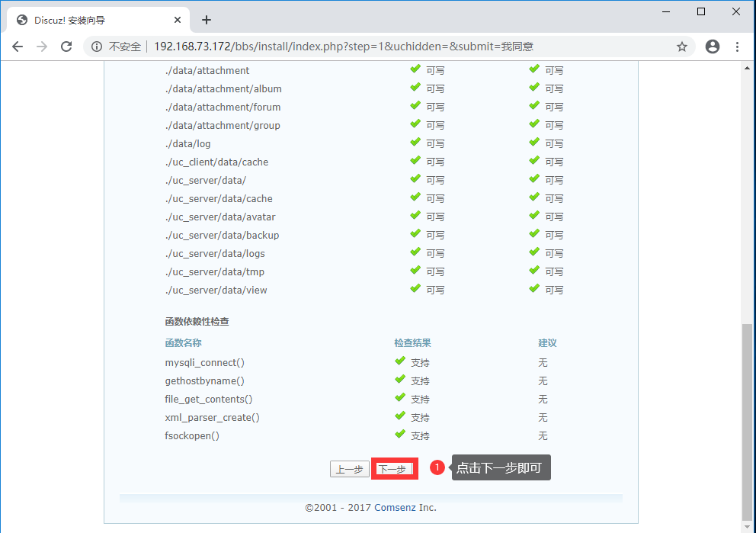The width and height of the screenshot is (756, 533).
Task: Click the ./data/attachment/group path
Action: (x=223, y=125)
